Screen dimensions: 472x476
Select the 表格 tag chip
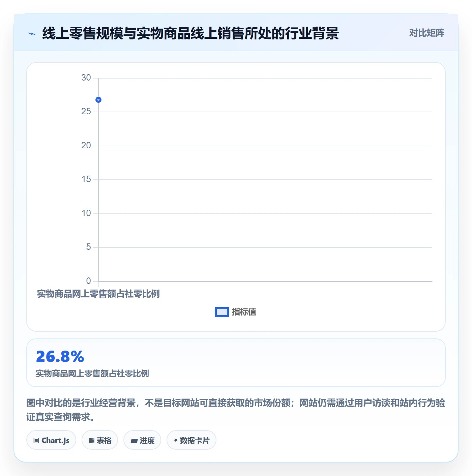pos(100,440)
